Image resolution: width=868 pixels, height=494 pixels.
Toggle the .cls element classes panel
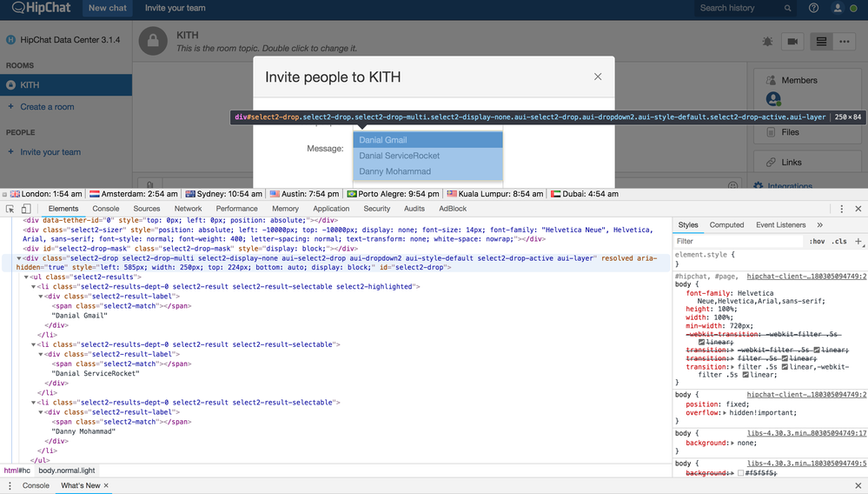(x=840, y=242)
